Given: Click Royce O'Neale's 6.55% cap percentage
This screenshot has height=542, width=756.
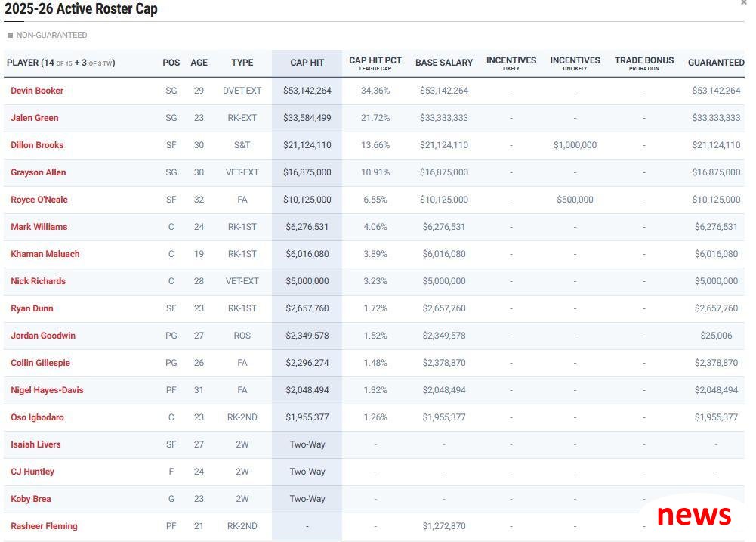Looking at the screenshot, I should point(375,200).
